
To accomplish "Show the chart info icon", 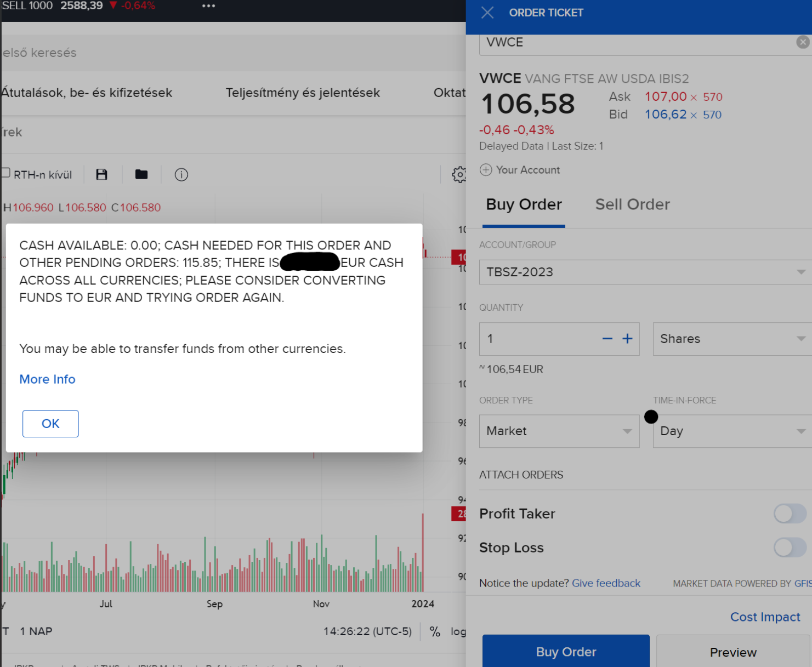I will (181, 174).
